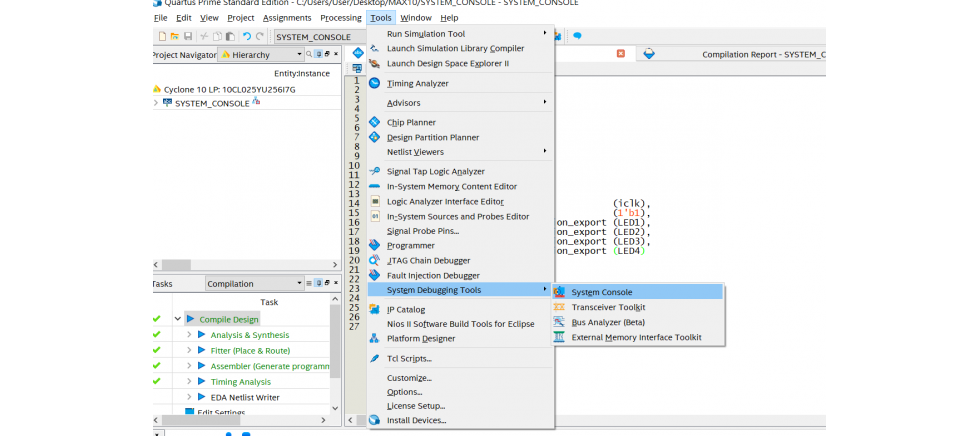Click the undo arrow in the toolbar
Screen dimensions: 980x436
[246, 37]
